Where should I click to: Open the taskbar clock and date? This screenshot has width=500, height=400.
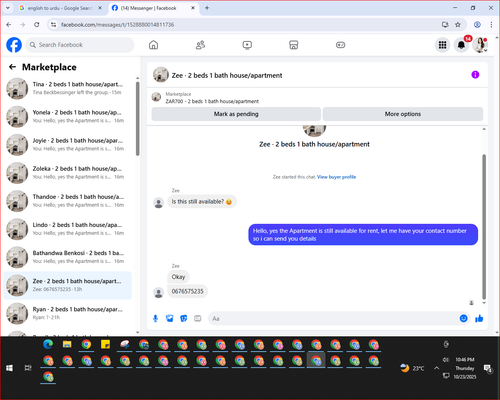(465, 368)
